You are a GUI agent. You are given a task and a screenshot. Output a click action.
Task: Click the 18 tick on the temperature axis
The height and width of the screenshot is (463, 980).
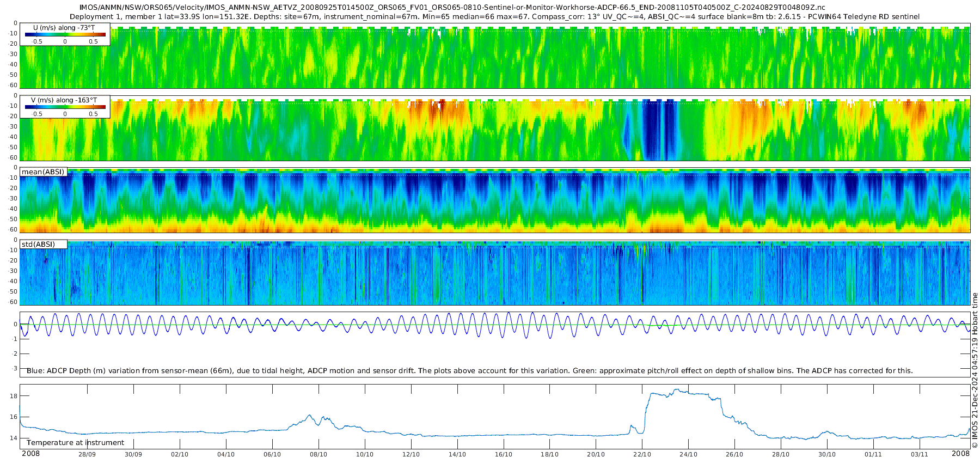point(14,396)
